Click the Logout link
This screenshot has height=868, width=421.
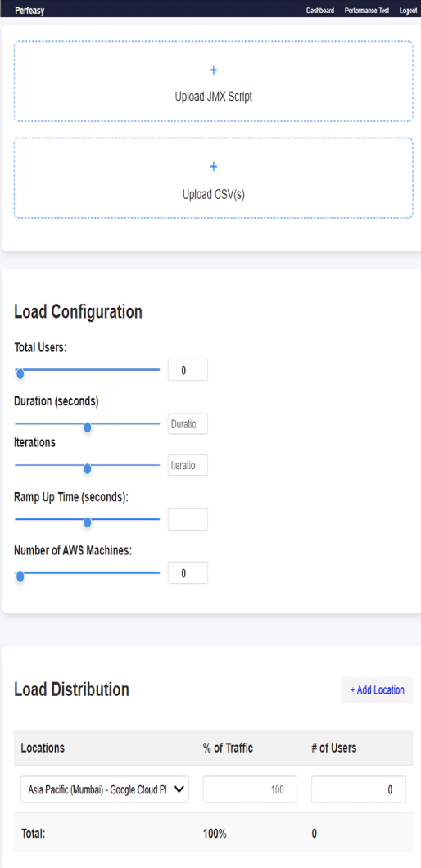408,11
